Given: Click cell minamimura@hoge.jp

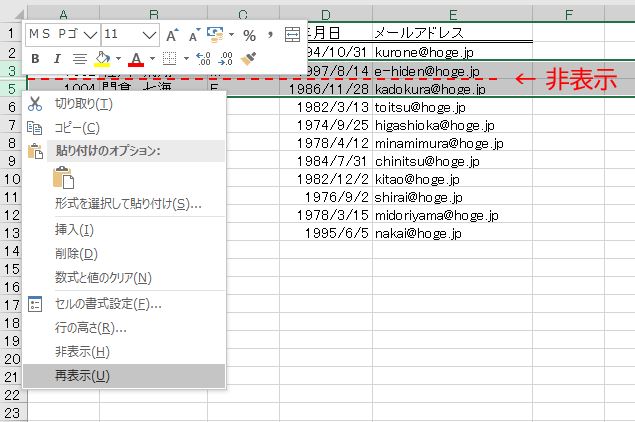Looking at the screenshot, I should coord(452,143).
